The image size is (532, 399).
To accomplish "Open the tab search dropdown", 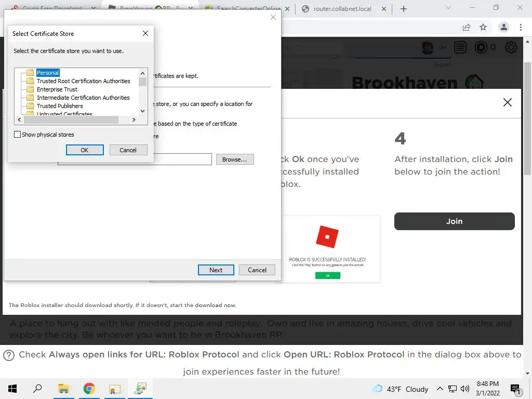I will pos(448,7).
